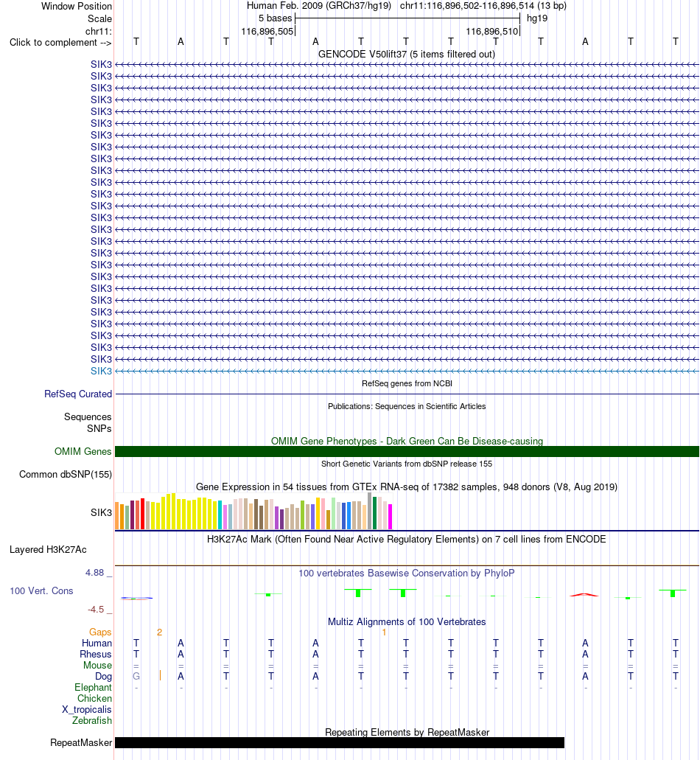Click the dark green OMIM Genes bar

tap(407, 451)
